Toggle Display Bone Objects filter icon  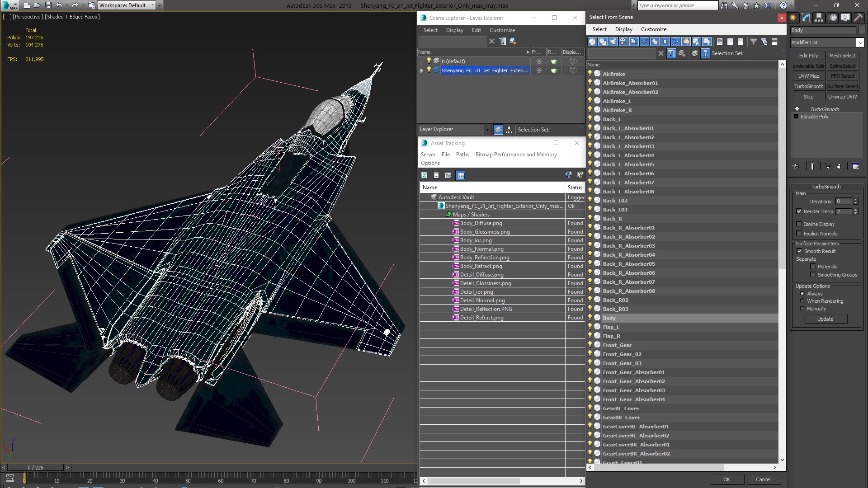675,42
